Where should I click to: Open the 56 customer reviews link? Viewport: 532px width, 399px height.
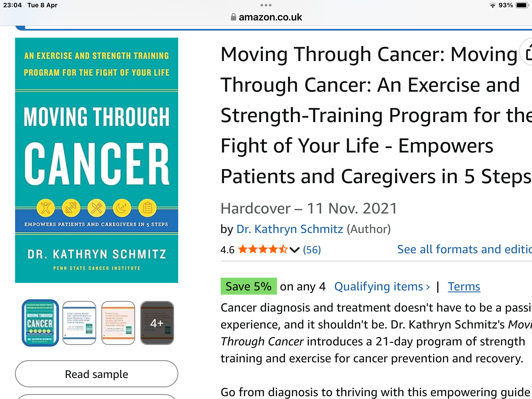point(312,250)
